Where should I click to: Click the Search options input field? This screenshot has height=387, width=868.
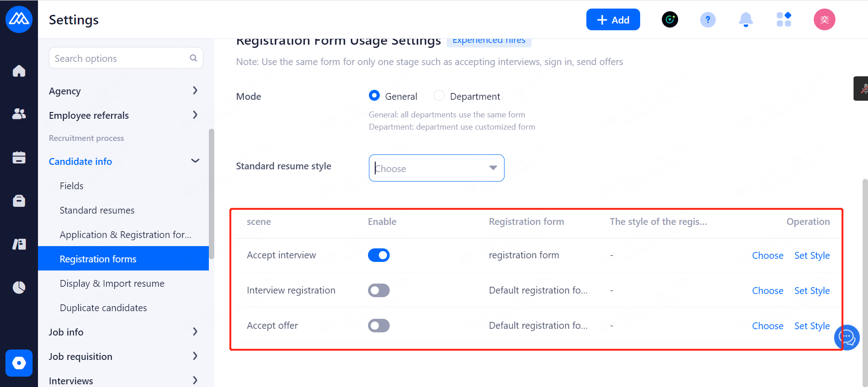(x=121, y=58)
